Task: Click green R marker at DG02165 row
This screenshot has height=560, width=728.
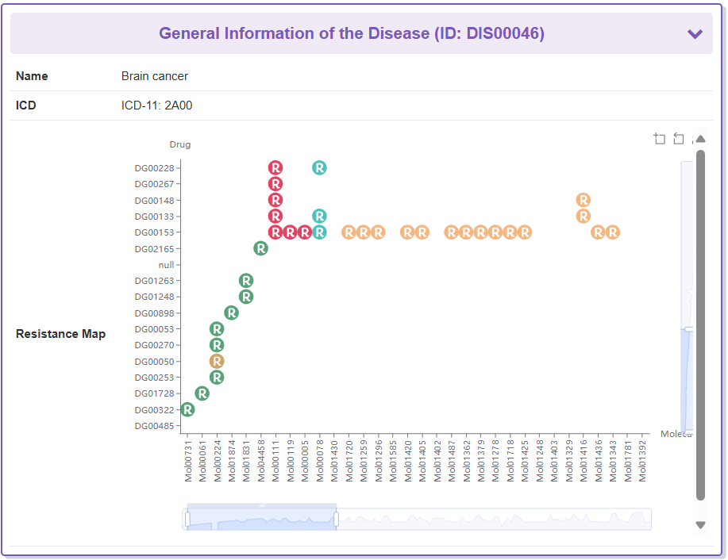Action: coord(260,248)
